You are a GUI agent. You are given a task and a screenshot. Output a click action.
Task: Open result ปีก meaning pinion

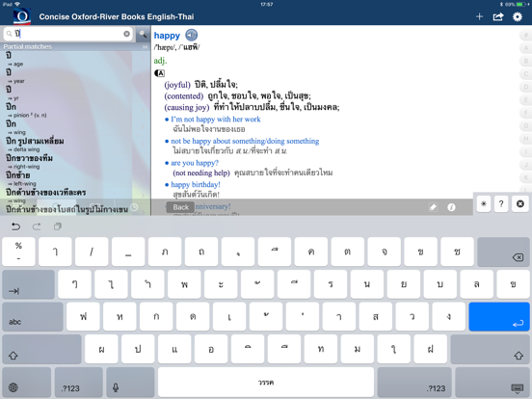75,110
